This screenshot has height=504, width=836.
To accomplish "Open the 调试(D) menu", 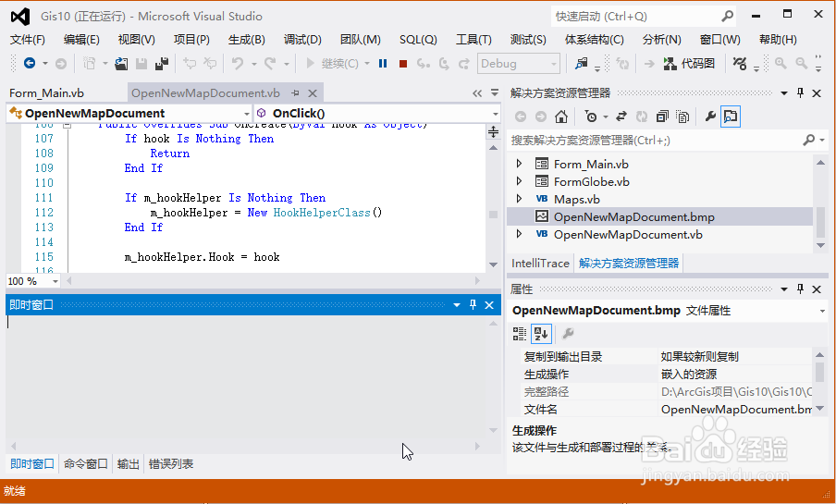I will (x=302, y=40).
